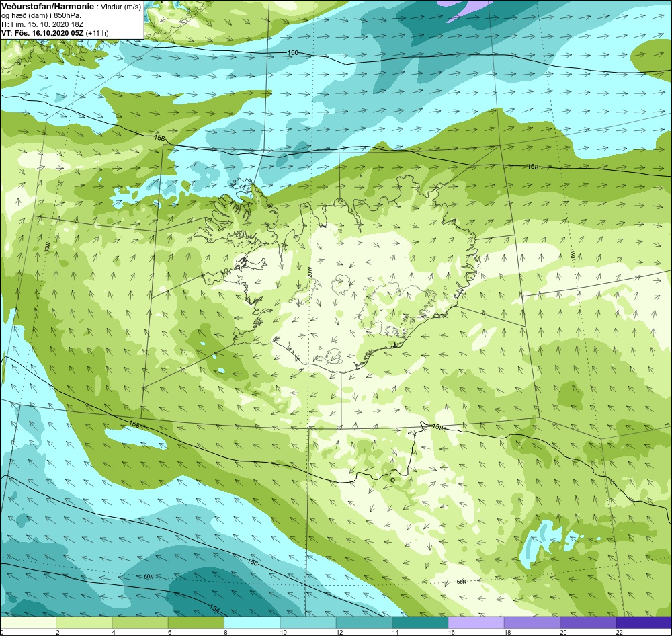The height and width of the screenshot is (636, 672).
Task: Pick the 4–6 m/s green legend swatch
Action: [x=140, y=622]
